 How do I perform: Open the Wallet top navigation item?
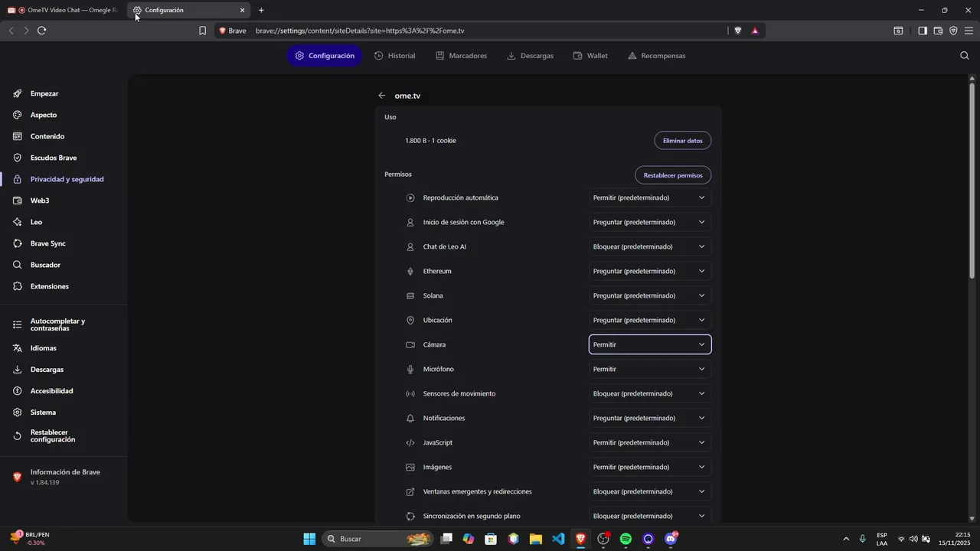tap(591, 56)
